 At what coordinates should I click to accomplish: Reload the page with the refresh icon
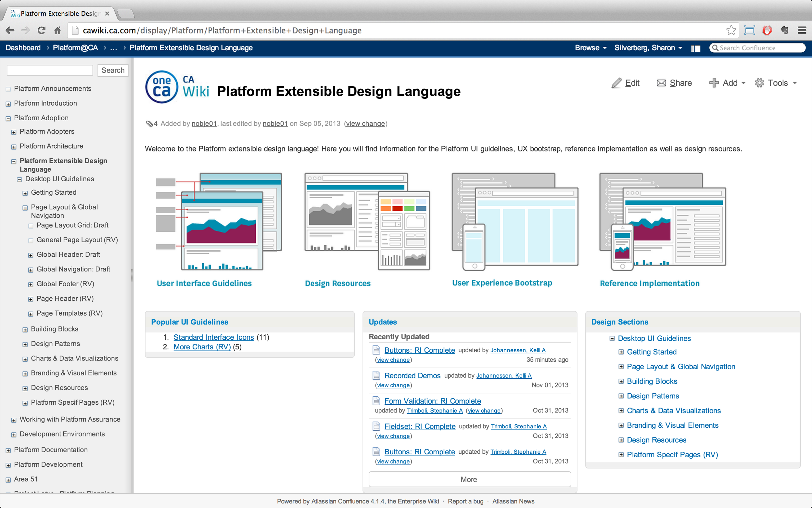42,31
